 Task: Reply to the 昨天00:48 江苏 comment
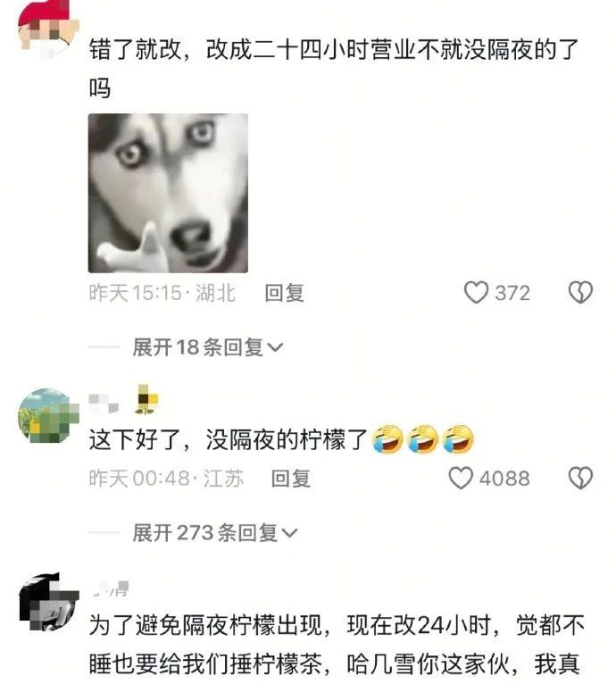290,479
